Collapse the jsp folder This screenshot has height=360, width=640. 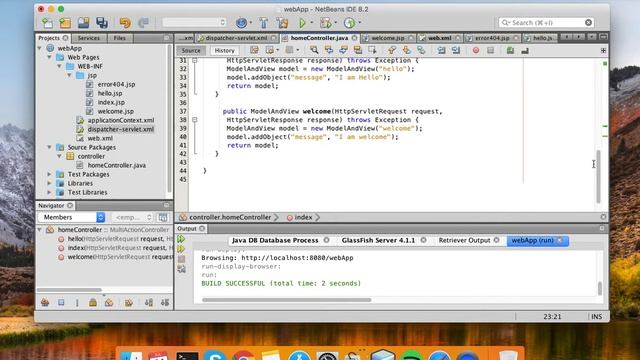[x=69, y=75]
